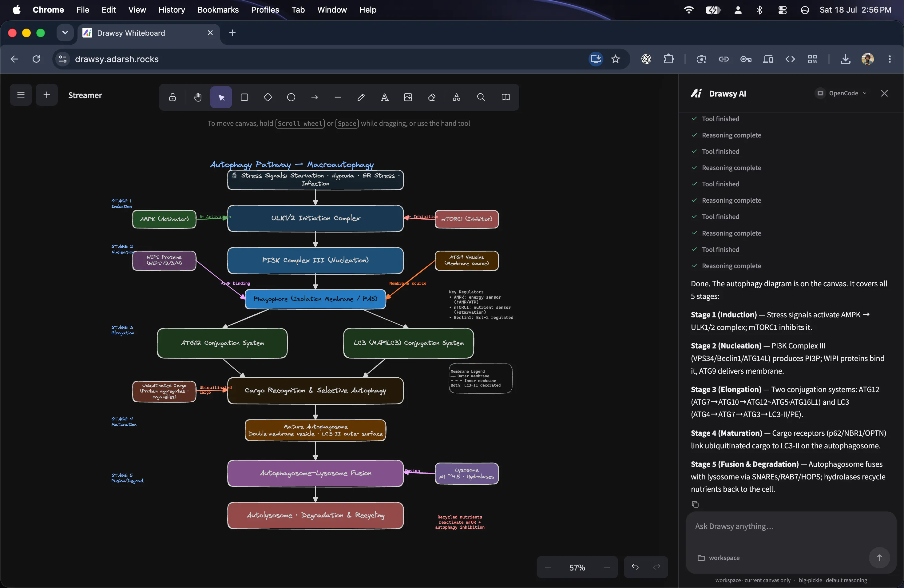The height and width of the screenshot is (588, 904).
Task: Open the Bookmarks menu
Action: pos(218,10)
